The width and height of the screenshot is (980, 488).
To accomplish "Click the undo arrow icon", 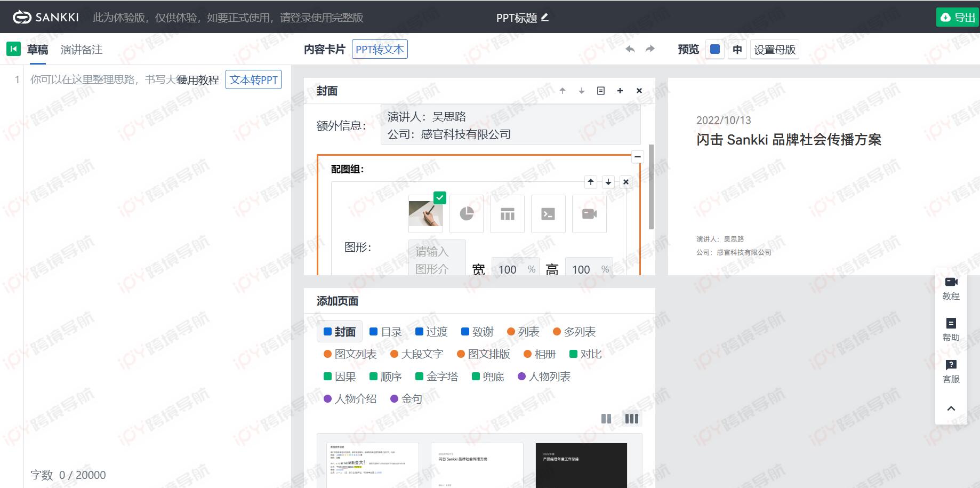I will [x=630, y=49].
